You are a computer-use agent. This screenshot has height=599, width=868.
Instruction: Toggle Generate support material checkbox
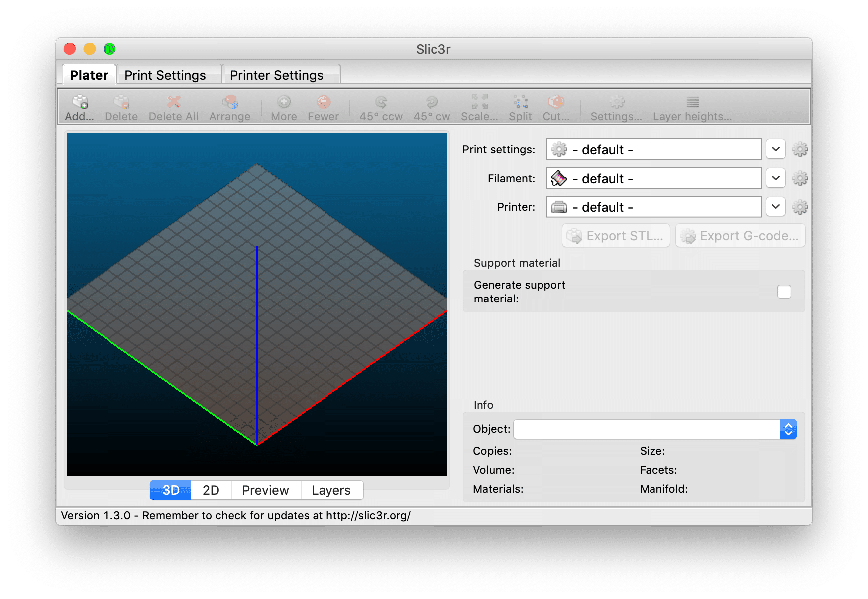coord(784,292)
